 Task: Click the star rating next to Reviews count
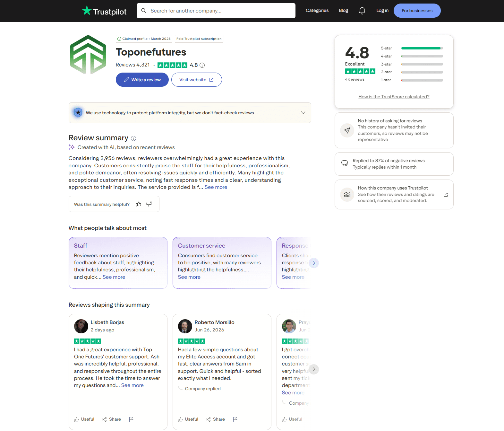pyautogui.click(x=172, y=65)
